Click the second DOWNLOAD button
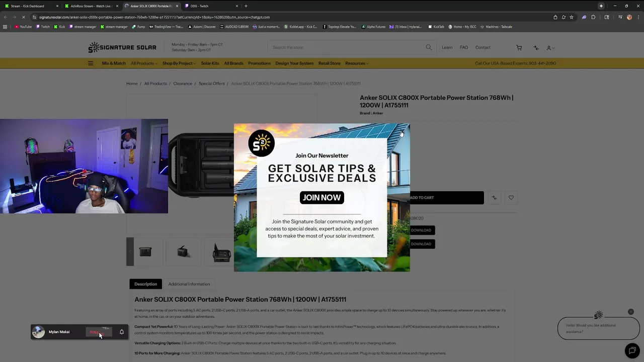This screenshot has width=644, height=362. (421, 244)
